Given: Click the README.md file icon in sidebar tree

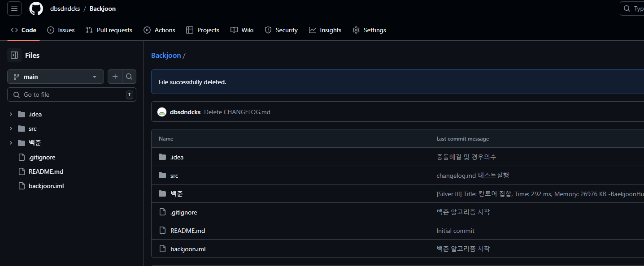Looking at the screenshot, I should pos(22,172).
